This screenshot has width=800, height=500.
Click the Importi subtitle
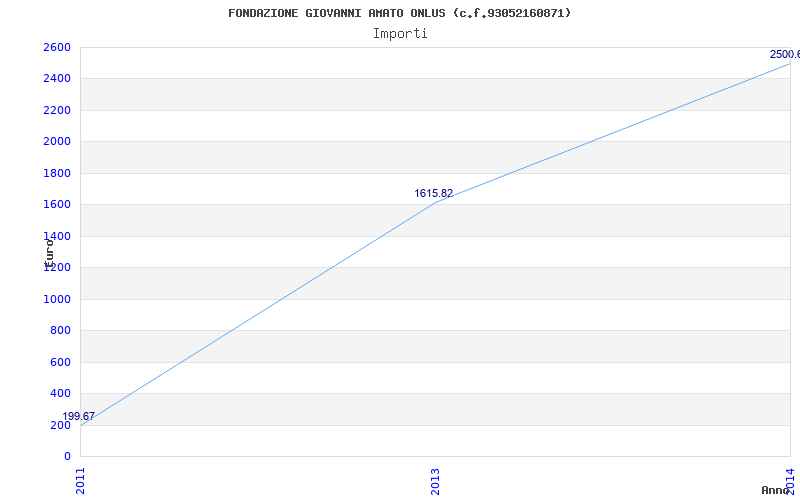(x=400, y=34)
